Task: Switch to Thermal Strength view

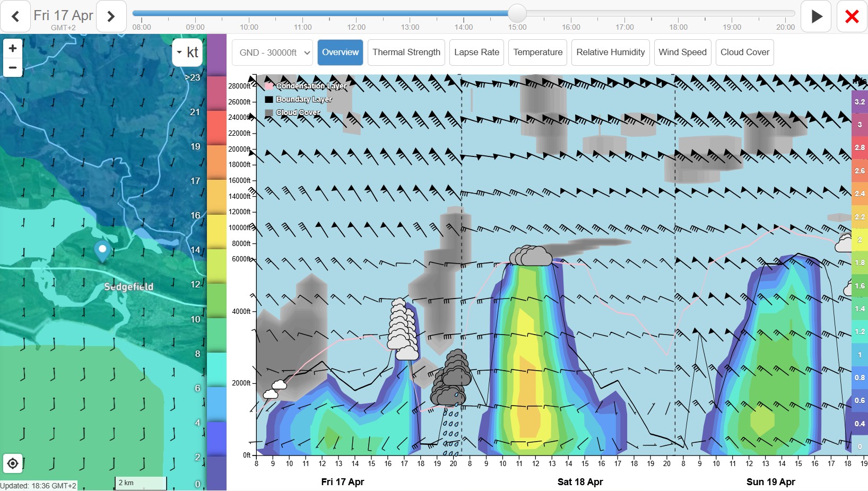Action: coord(406,52)
